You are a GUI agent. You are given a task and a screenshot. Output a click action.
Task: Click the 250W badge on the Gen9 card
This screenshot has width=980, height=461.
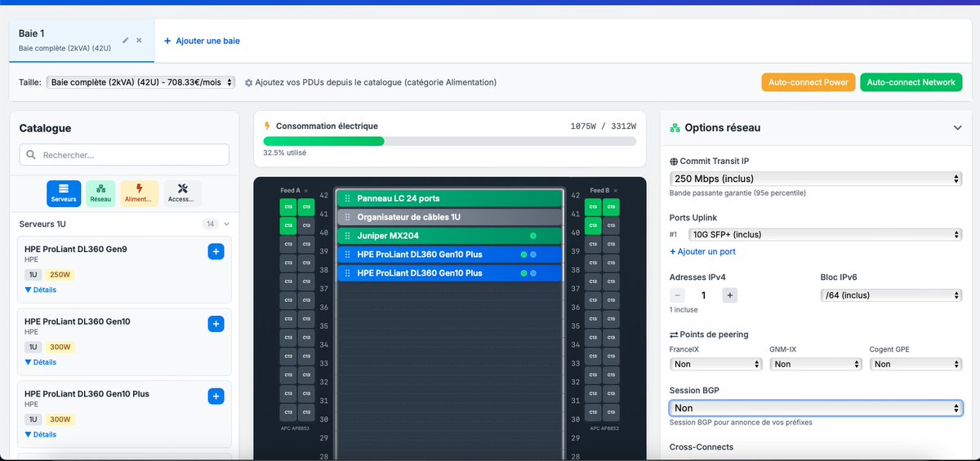click(x=60, y=275)
